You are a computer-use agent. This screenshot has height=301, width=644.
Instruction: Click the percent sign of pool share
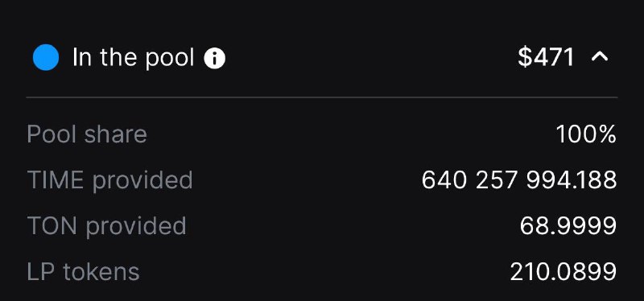coord(607,134)
